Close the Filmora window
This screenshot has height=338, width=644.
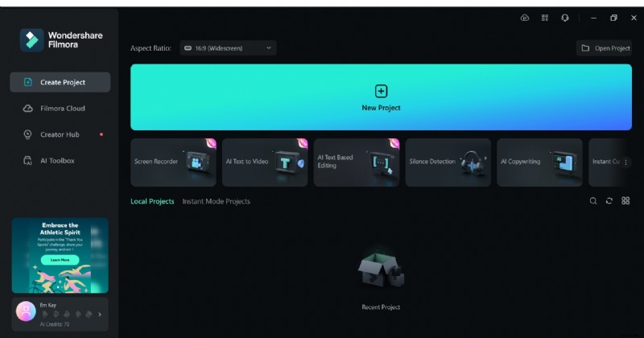coord(634,18)
